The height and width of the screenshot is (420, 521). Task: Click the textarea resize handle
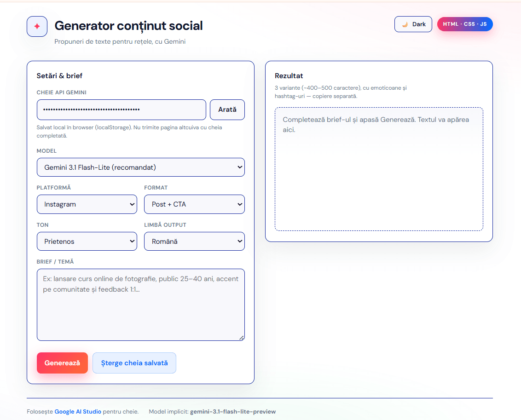(x=242, y=338)
